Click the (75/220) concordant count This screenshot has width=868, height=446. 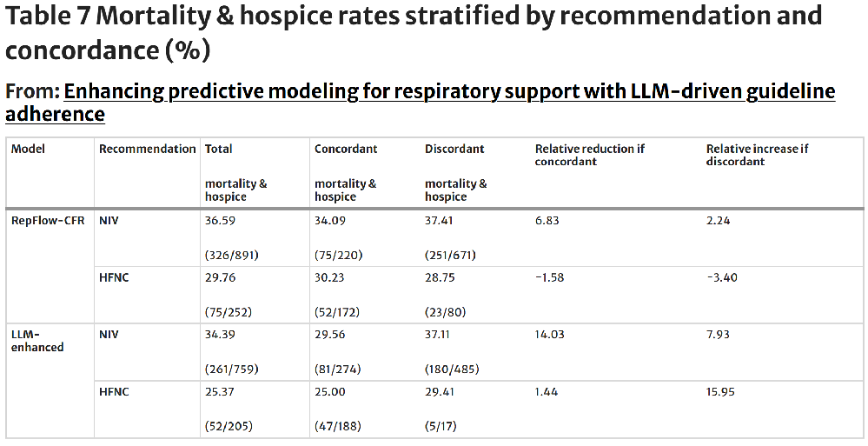point(339,255)
